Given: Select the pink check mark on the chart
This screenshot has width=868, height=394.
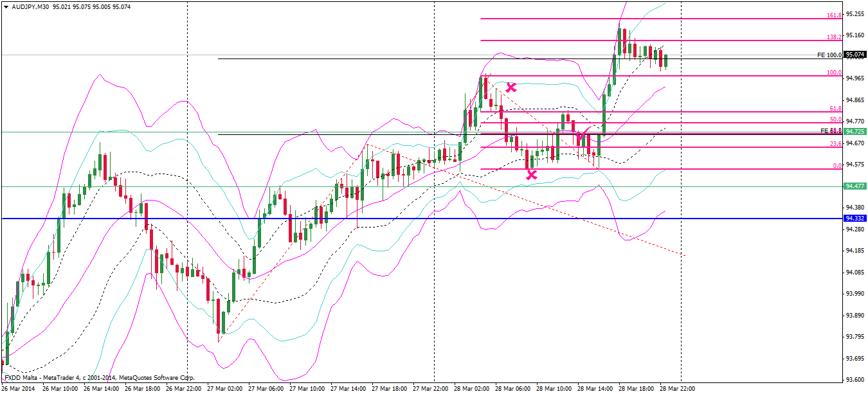Looking at the screenshot, I should [x=584, y=135].
